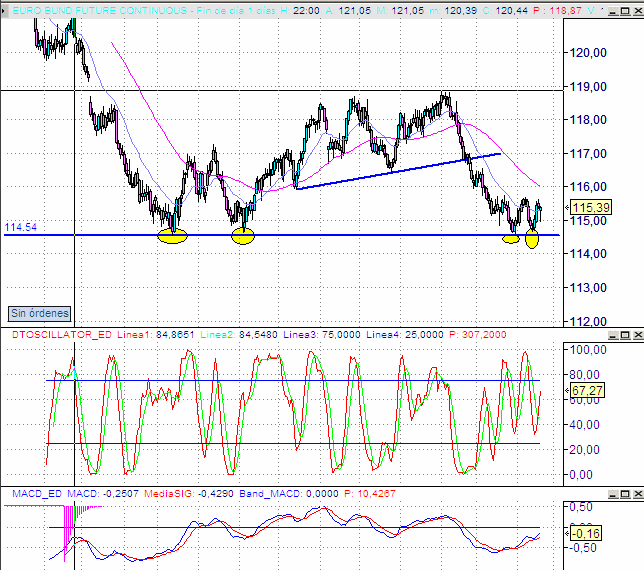Click the Sin órdenes button
The height and width of the screenshot is (570, 644).
pos(39,314)
